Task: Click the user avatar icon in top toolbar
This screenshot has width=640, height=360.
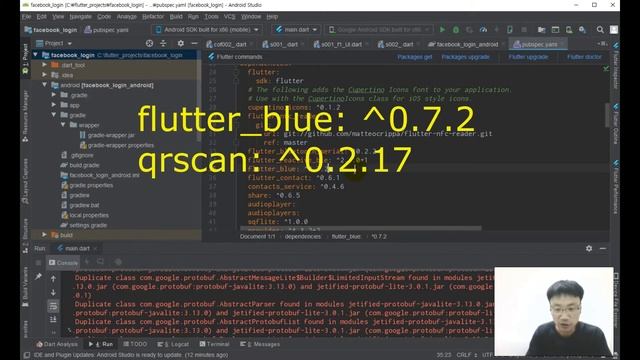Action: pyautogui.click(x=614, y=30)
